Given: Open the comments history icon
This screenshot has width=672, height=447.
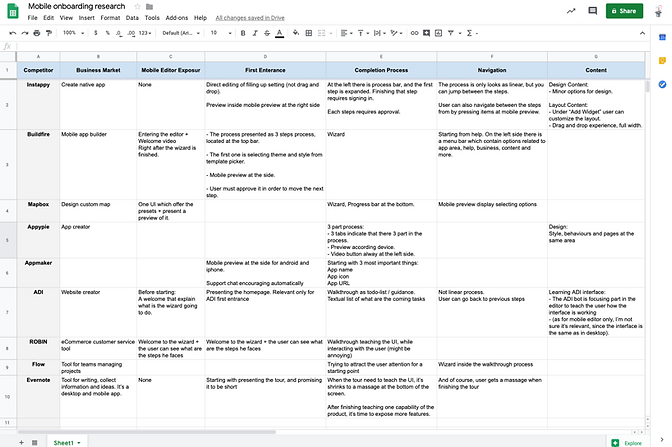Looking at the screenshot, I should tap(593, 11).
